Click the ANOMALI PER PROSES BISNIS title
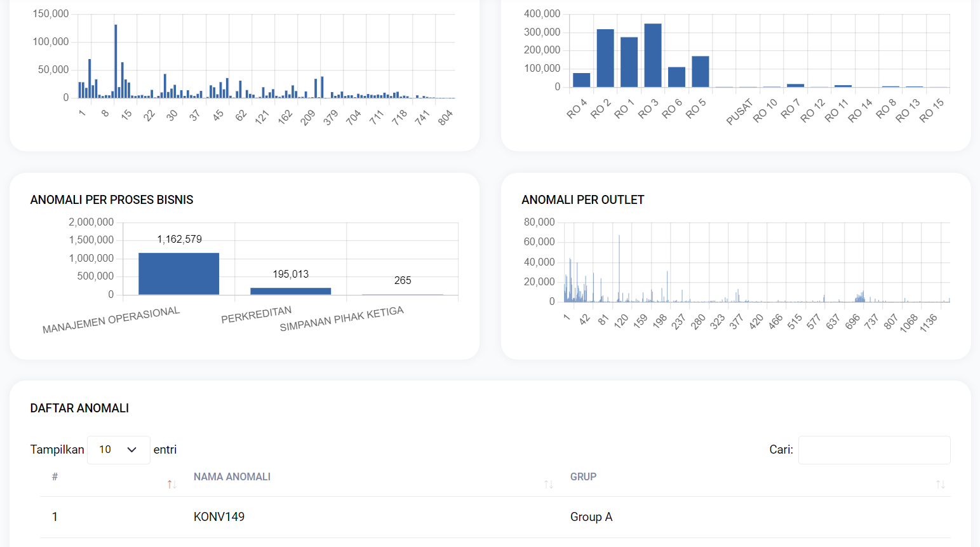 112,199
